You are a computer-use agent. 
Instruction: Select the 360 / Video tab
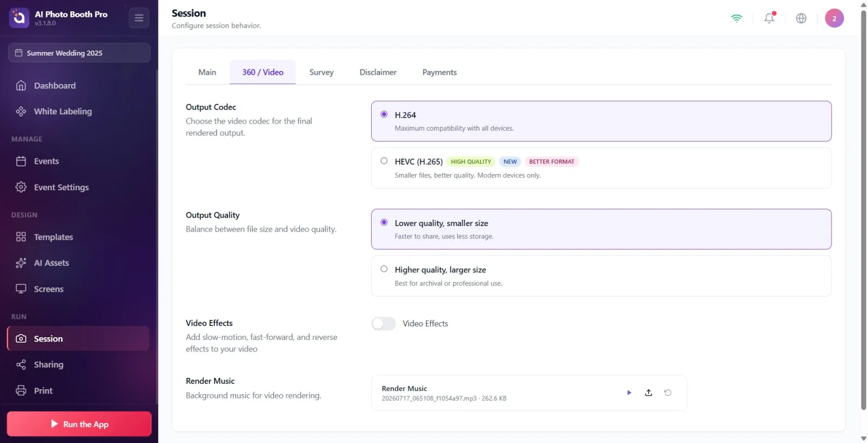[263, 72]
